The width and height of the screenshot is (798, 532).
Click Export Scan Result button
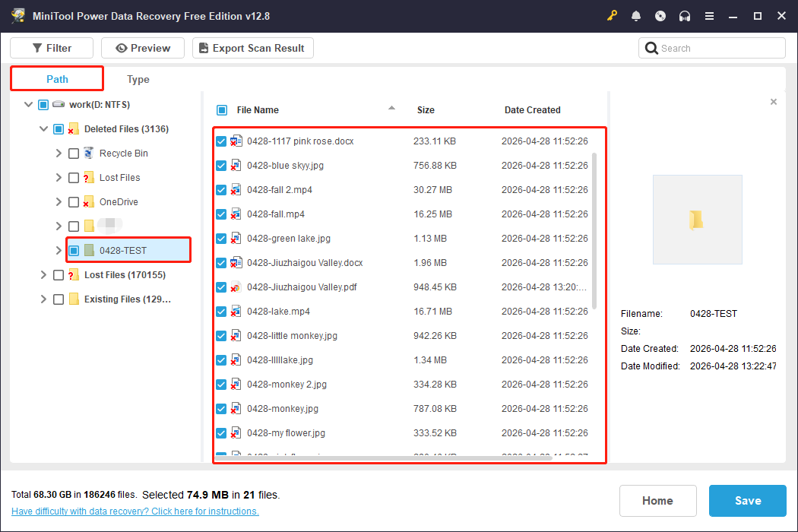[x=253, y=48]
